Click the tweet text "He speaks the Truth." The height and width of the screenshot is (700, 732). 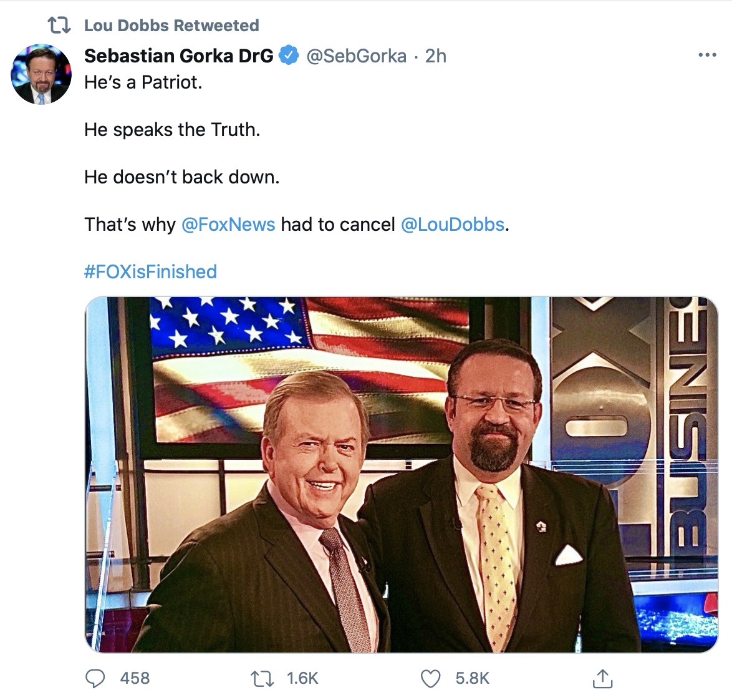[x=172, y=130]
